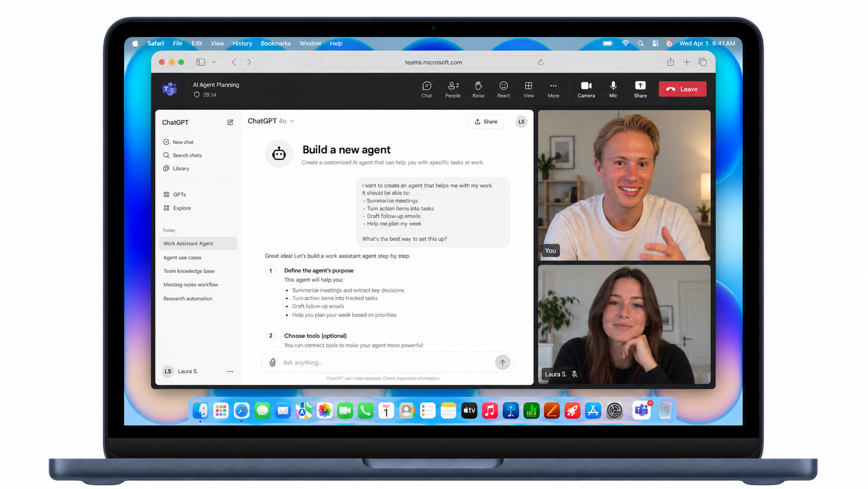
Task: Open Finder from the Dock
Action: [x=200, y=411]
